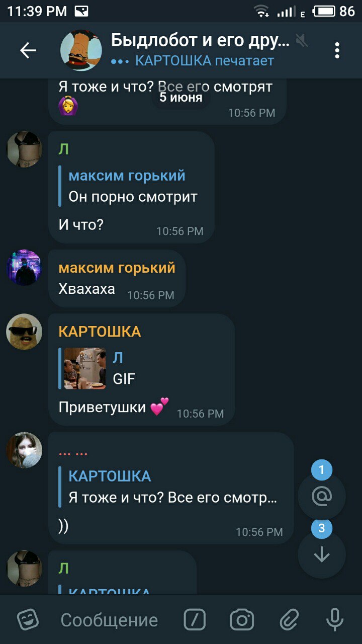Tap the bot commands slash icon
The image size is (362, 644).
point(195,620)
